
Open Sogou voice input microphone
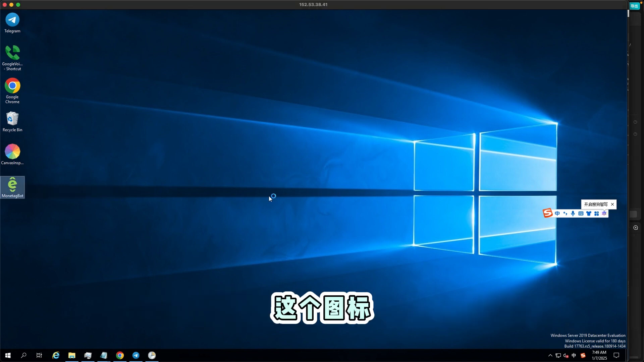[573, 214]
